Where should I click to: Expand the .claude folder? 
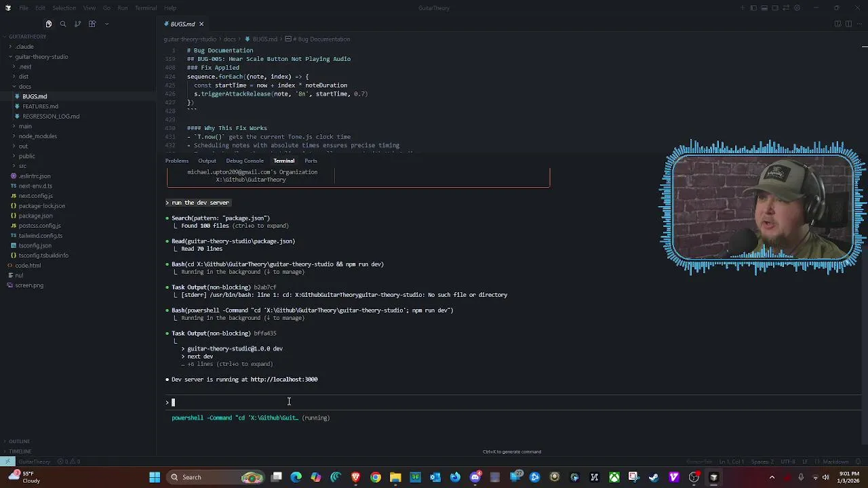click(24, 47)
